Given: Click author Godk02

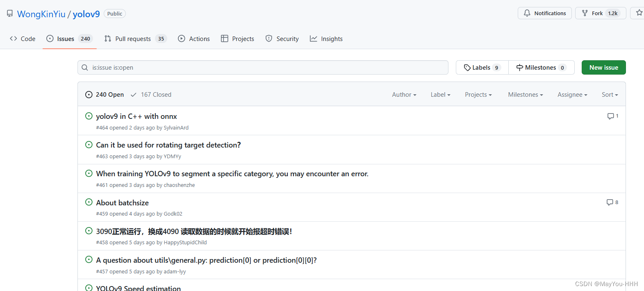Looking at the screenshot, I should tap(173, 214).
